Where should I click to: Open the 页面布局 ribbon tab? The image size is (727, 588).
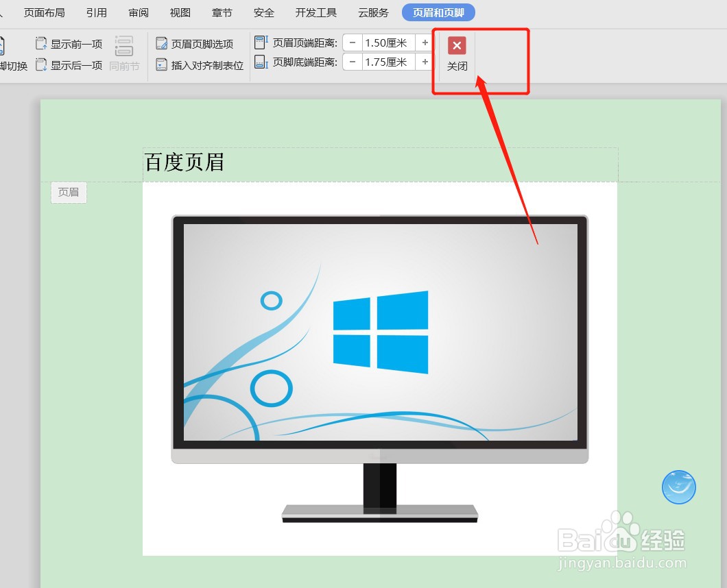click(x=44, y=12)
